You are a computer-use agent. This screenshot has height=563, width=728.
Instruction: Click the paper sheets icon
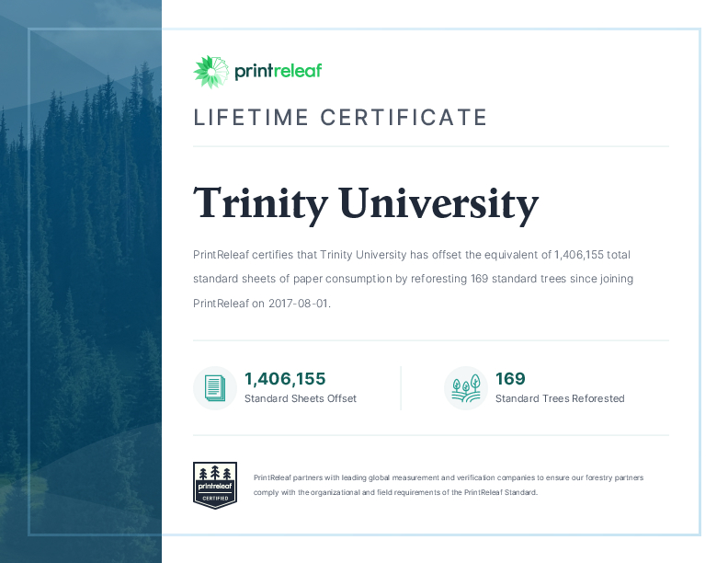click(x=215, y=388)
